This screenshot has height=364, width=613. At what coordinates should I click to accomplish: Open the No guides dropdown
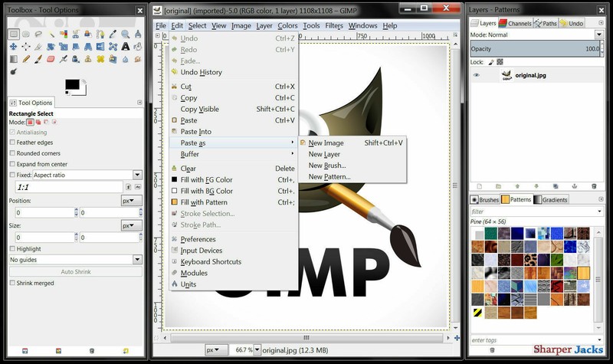[137, 259]
